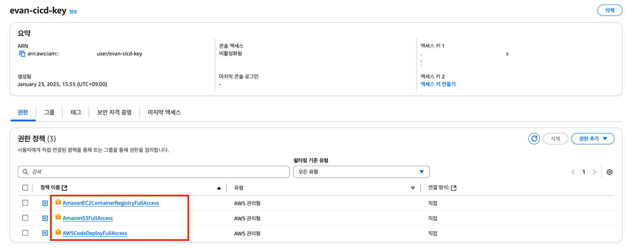
Task: Open the AWSCodeDeployFullAccess policy link
Action: [x=95, y=233]
